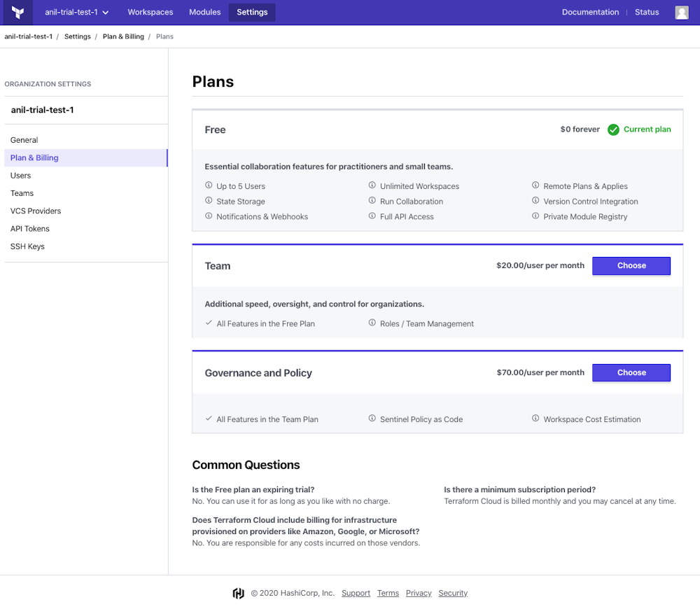Choose the Governance and Policy plan
The width and height of the screenshot is (700, 609).
[631, 372]
